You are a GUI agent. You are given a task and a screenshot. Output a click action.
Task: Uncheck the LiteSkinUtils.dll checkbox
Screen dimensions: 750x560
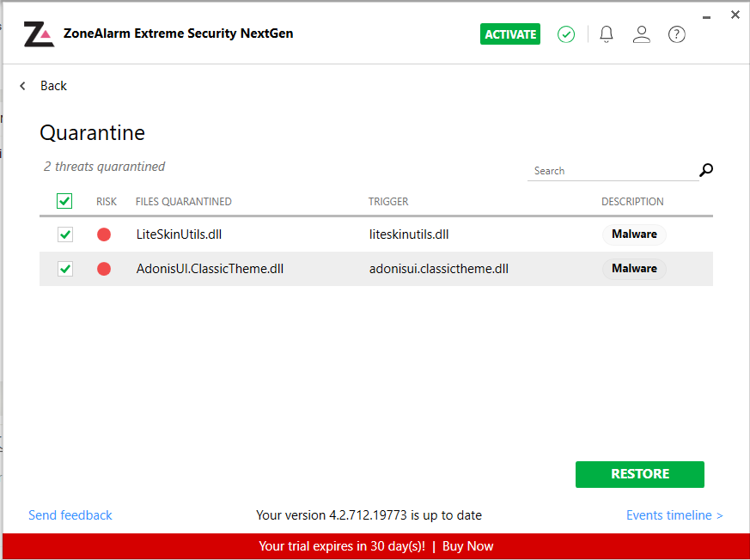[x=65, y=234]
